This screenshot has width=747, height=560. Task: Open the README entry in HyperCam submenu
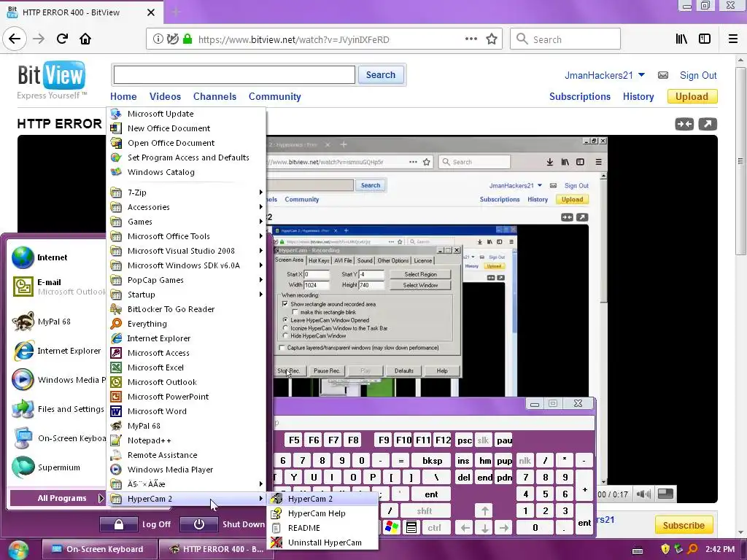click(x=323, y=528)
